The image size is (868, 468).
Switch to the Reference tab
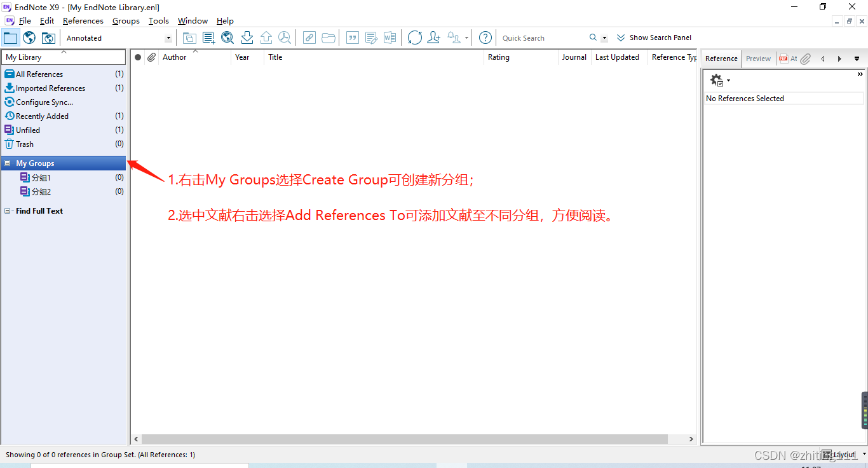click(721, 59)
